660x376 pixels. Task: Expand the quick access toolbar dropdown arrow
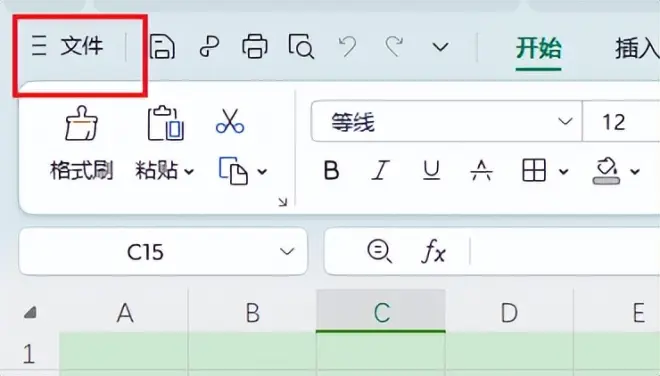pos(440,47)
